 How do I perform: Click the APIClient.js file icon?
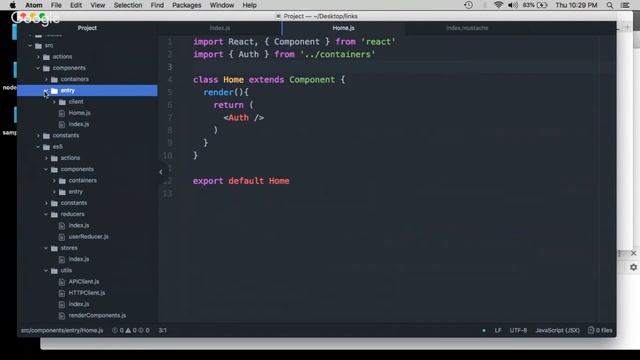pos(62,282)
